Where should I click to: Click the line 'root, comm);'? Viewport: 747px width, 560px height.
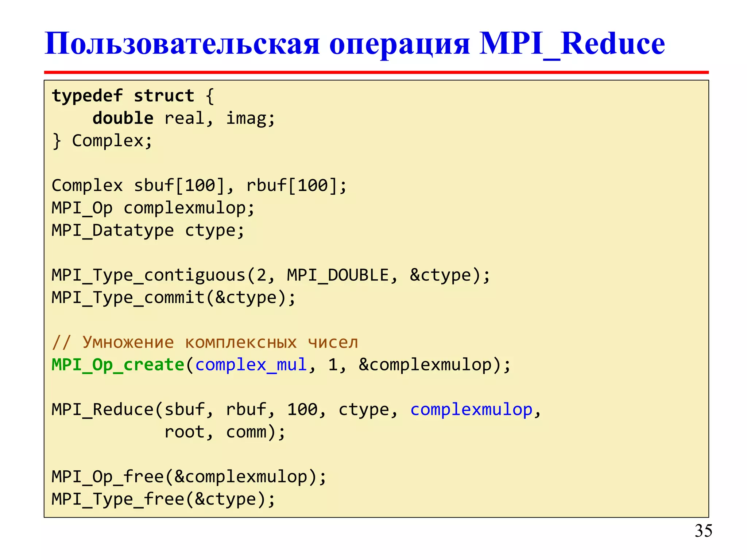[x=225, y=432]
